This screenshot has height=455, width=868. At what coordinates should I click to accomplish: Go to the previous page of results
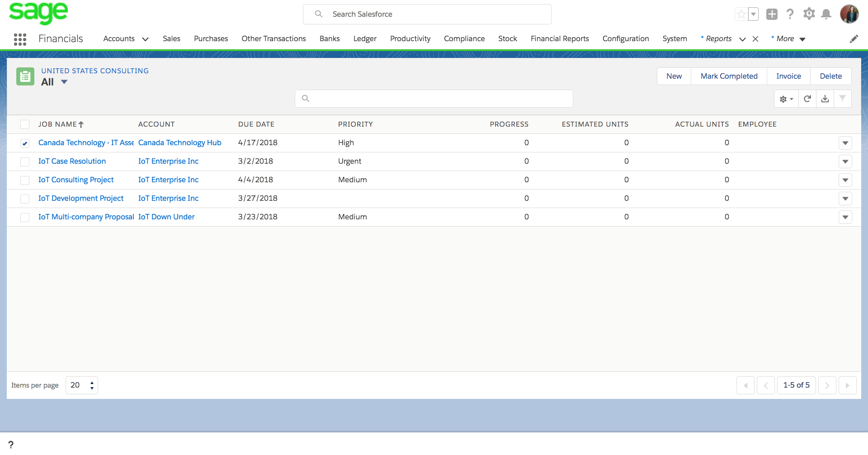pos(766,385)
